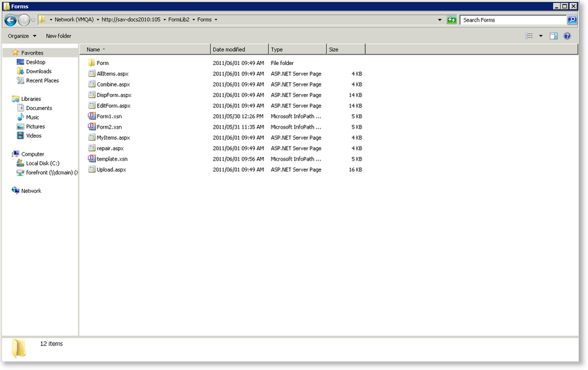The width and height of the screenshot is (588, 370).
Task: Open recent pages dropdown beside Forward button
Action: pyautogui.click(x=33, y=20)
